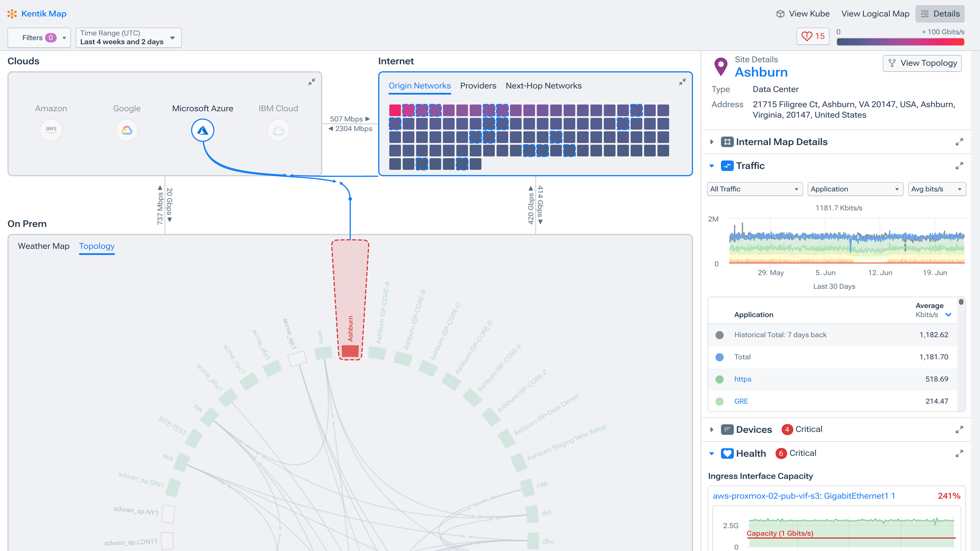Toggle the Details panel button
This screenshot has height=551, width=980.
coord(940,14)
